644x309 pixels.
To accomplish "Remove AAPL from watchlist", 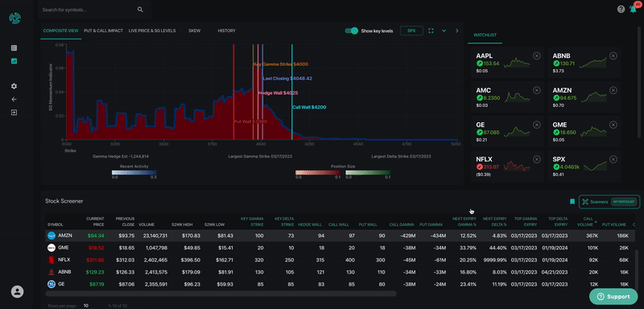I will (x=536, y=56).
